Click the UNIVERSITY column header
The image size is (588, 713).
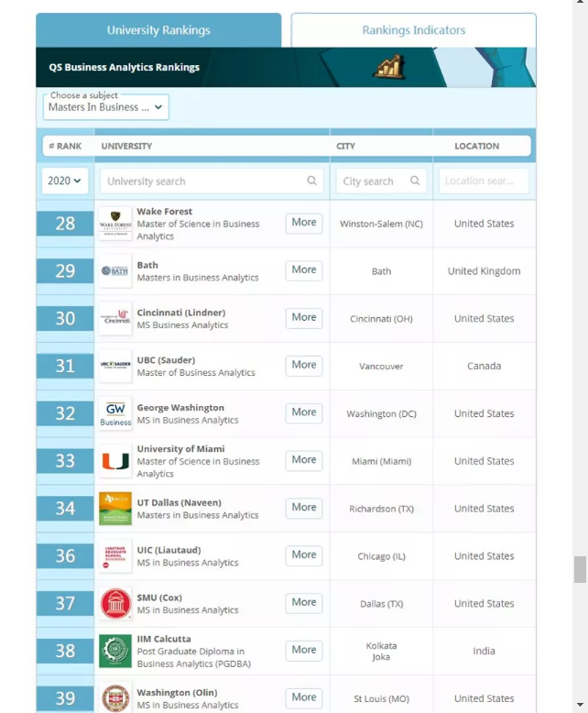coord(126,147)
